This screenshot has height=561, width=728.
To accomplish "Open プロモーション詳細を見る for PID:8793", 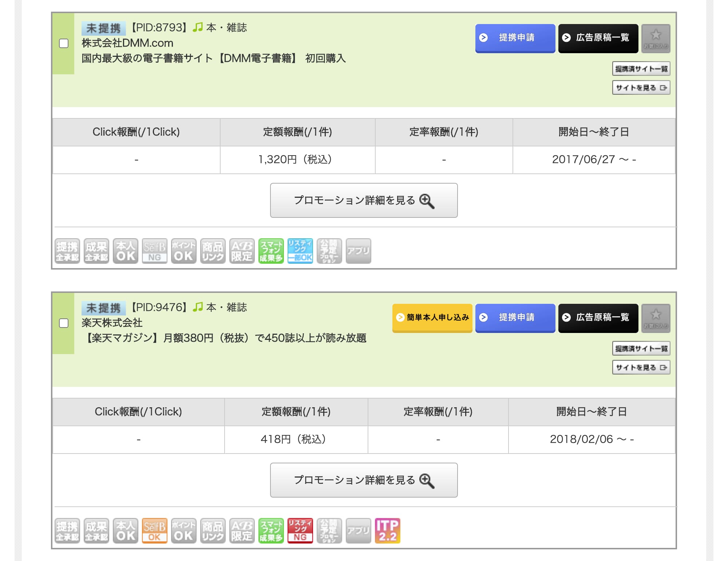I will click(364, 200).
